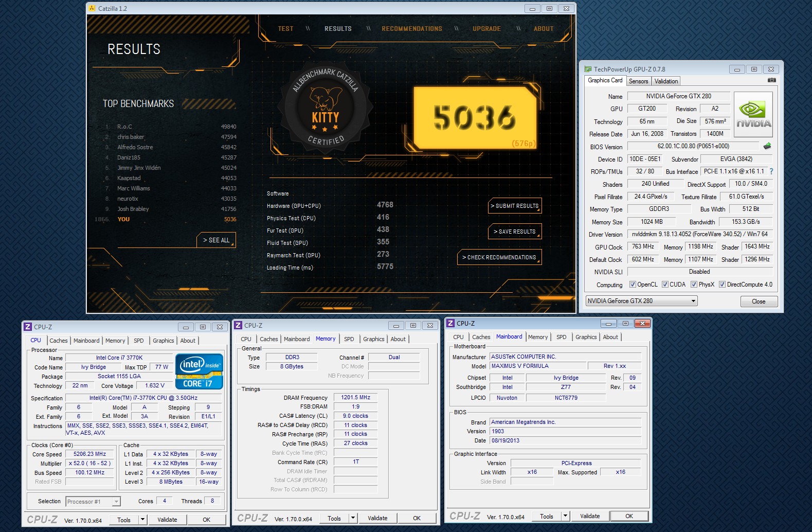This screenshot has height=532, width=812.
Task: Click the DRAM Frequency 1201.5 MHz field
Action: (356, 397)
